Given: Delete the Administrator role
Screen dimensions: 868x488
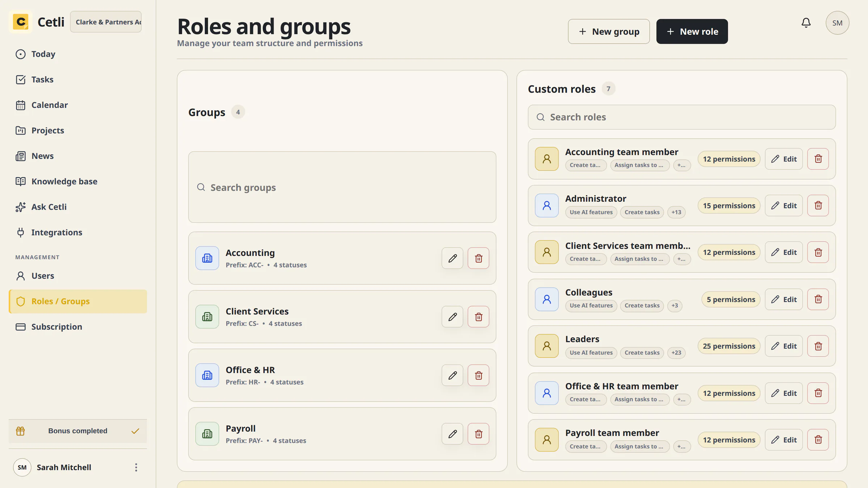Looking at the screenshot, I should [x=818, y=205].
